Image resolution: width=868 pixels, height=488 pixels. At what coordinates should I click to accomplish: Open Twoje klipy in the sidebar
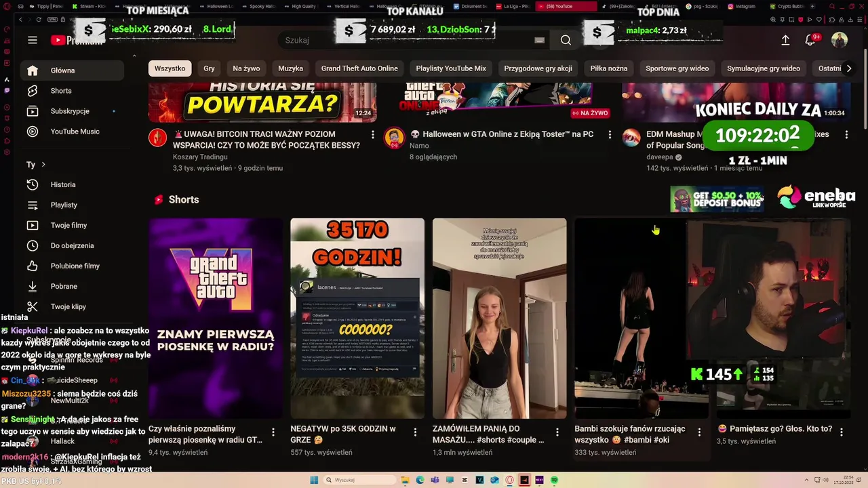[72, 306]
